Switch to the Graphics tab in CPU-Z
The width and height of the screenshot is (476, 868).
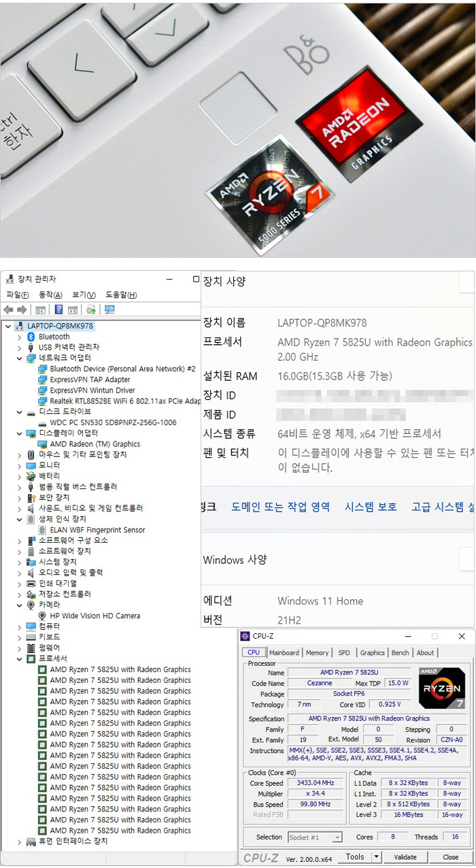pyautogui.click(x=373, y=652)
